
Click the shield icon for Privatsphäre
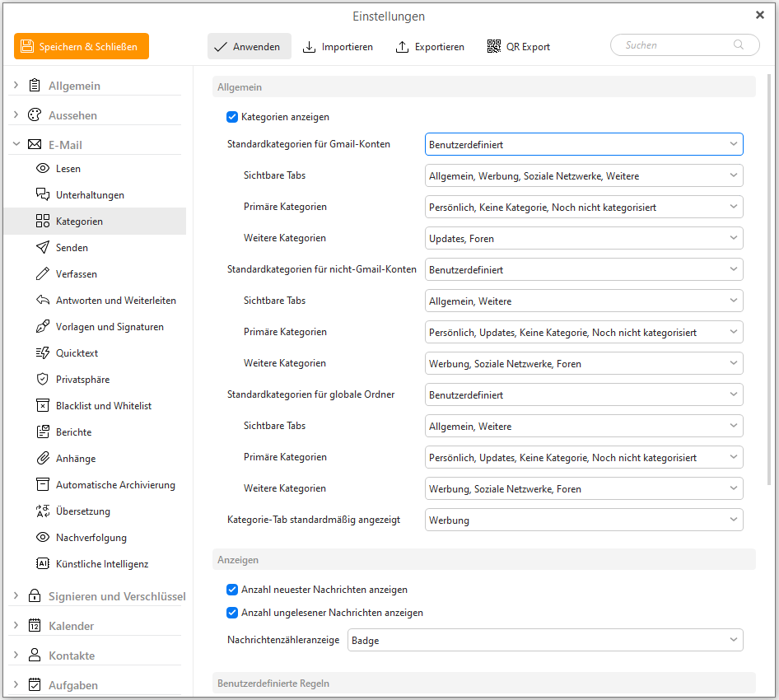point(43,379)
